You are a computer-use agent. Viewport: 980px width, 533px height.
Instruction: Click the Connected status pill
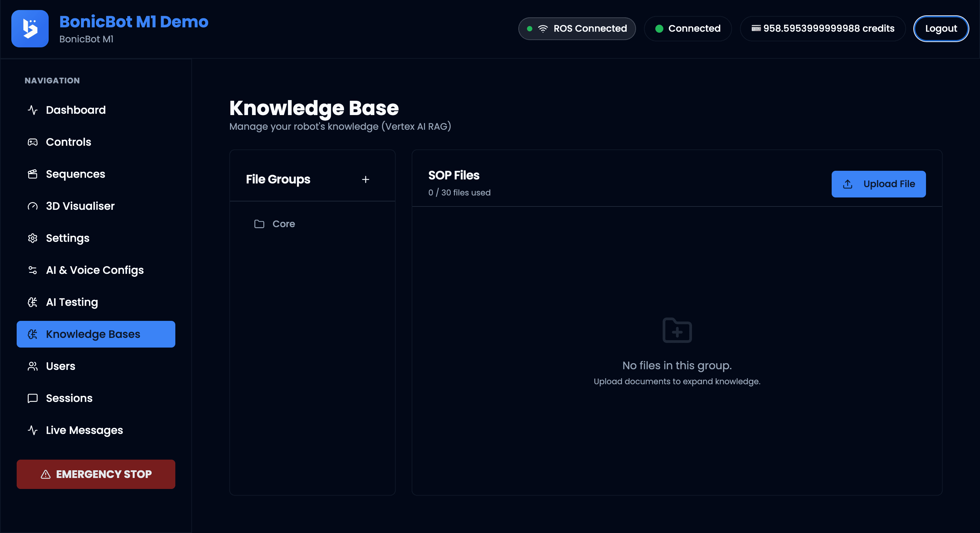[688, 29]
